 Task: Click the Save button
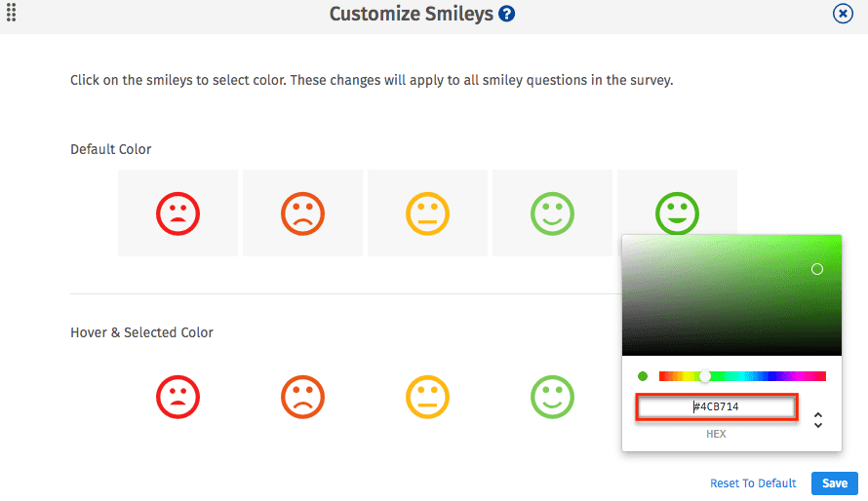click(x=835, y=483)
